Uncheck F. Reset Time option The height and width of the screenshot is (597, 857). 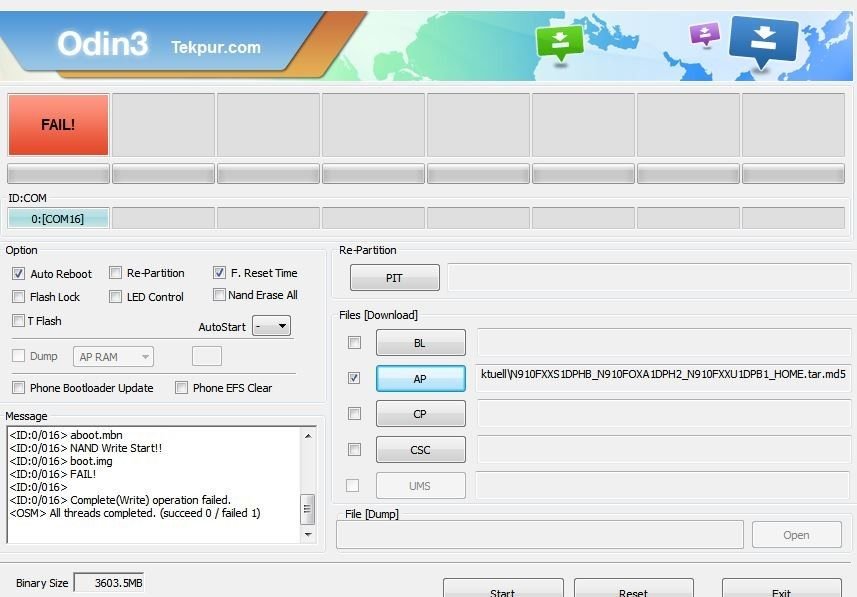(x=219, y=272)
